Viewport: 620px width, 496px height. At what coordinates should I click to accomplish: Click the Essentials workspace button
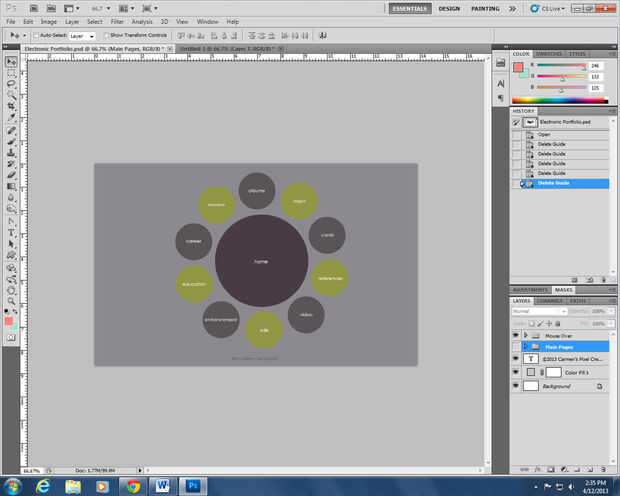coord(410,8)
